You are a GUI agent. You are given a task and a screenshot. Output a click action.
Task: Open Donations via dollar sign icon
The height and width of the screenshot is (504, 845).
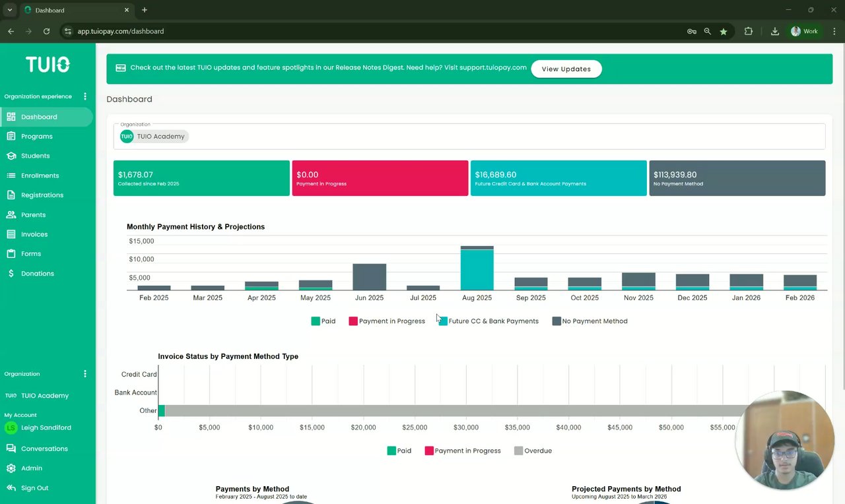(11, 273)
